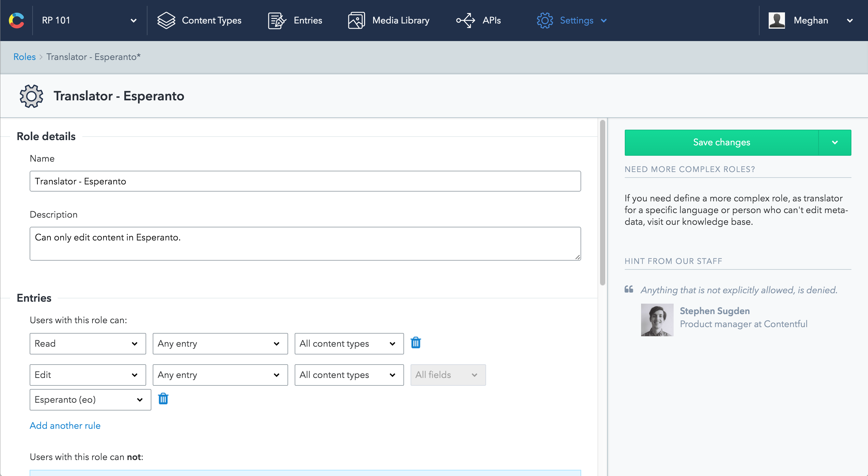Click the Add another rule link
868x476 pixels.
[65, 426]
